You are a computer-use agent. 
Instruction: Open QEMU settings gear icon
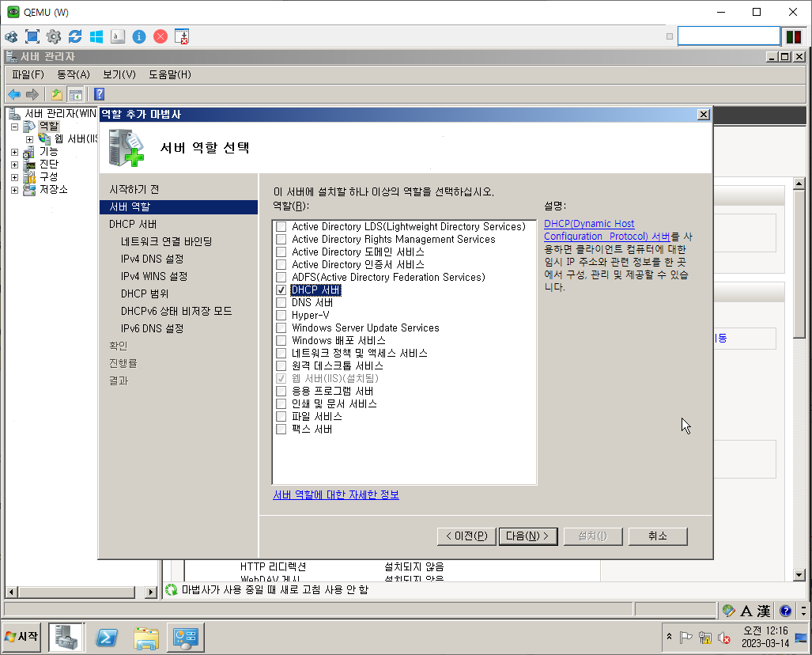[x=54, y=36]
